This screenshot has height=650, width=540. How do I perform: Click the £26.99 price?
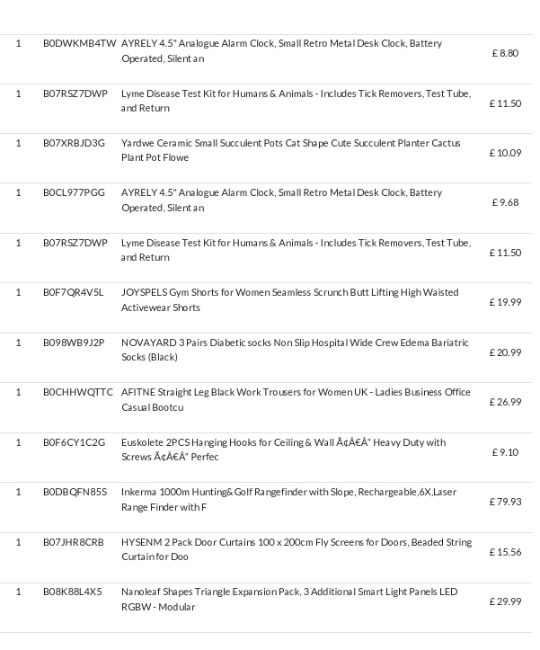pyautogui.click(x=505, y=402)
